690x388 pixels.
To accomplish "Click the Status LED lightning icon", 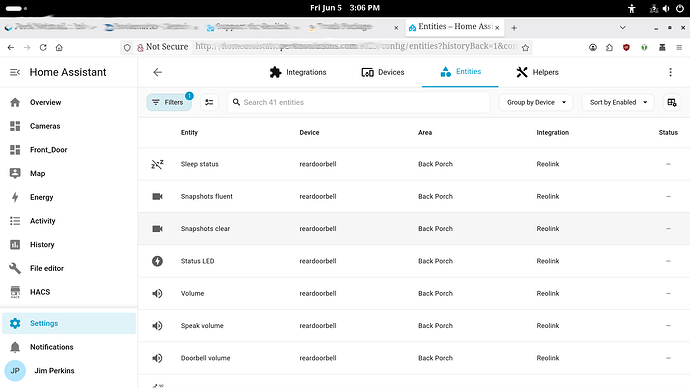I will [x=158, y=261].
